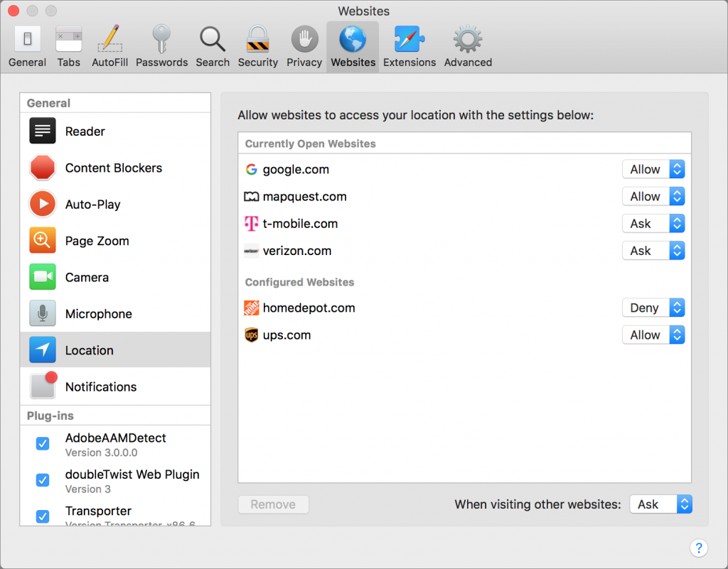The height and width of the screenshot is (569, 728).
Task: Open the ups.com location permission dropdown
Action: (x=653, y=335)
